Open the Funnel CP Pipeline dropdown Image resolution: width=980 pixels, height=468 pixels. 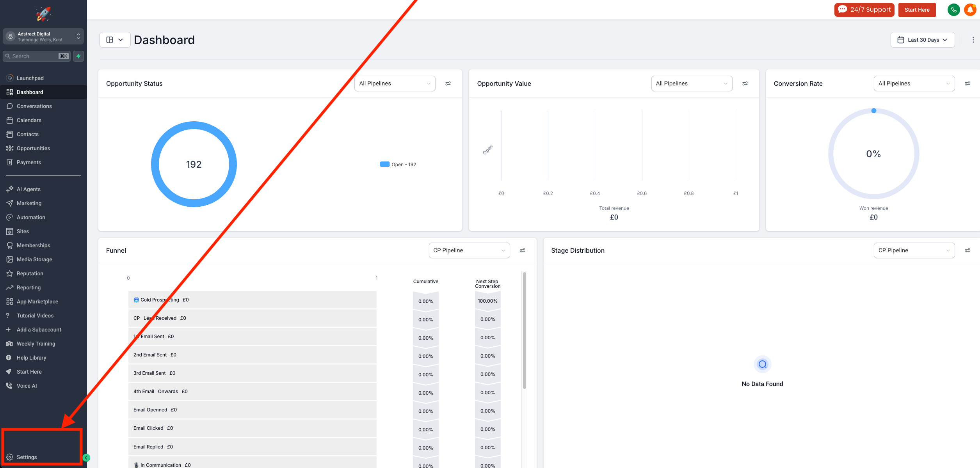point(469,250)
